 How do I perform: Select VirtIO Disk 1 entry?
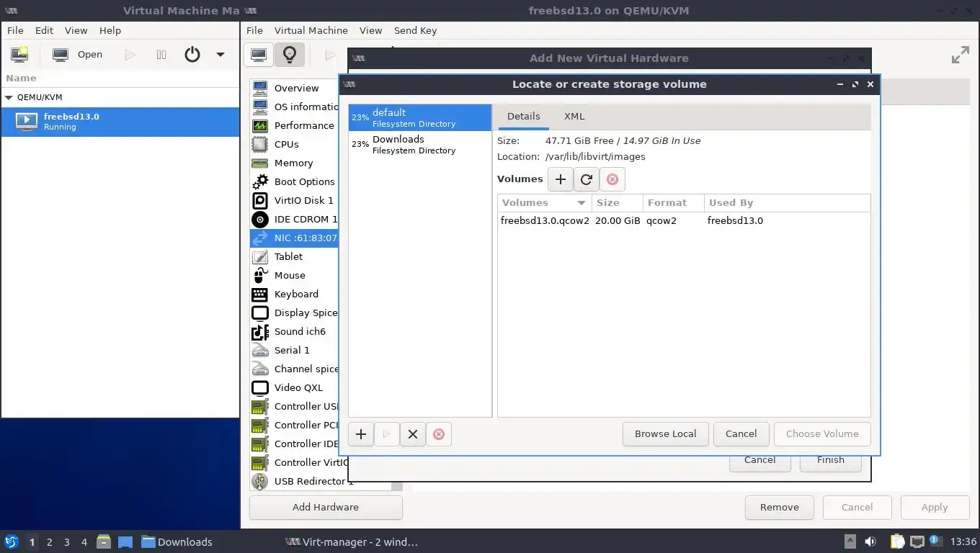coord(294,200)
